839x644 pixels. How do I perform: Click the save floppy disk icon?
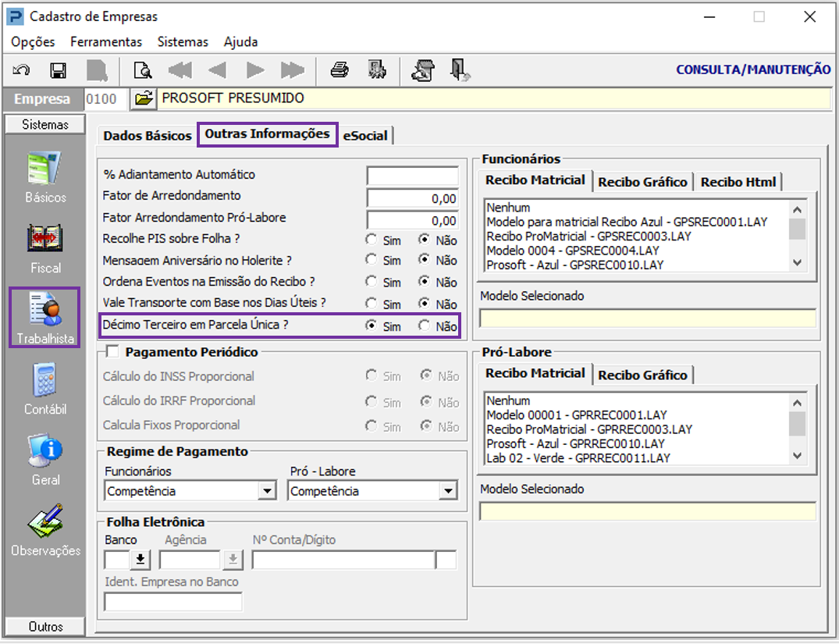coord(59,70)
